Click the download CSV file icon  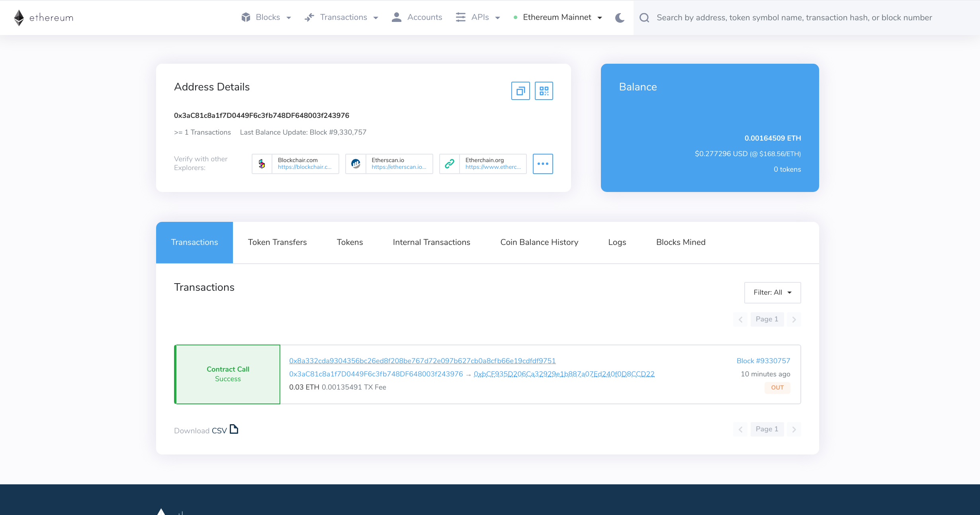234,429
